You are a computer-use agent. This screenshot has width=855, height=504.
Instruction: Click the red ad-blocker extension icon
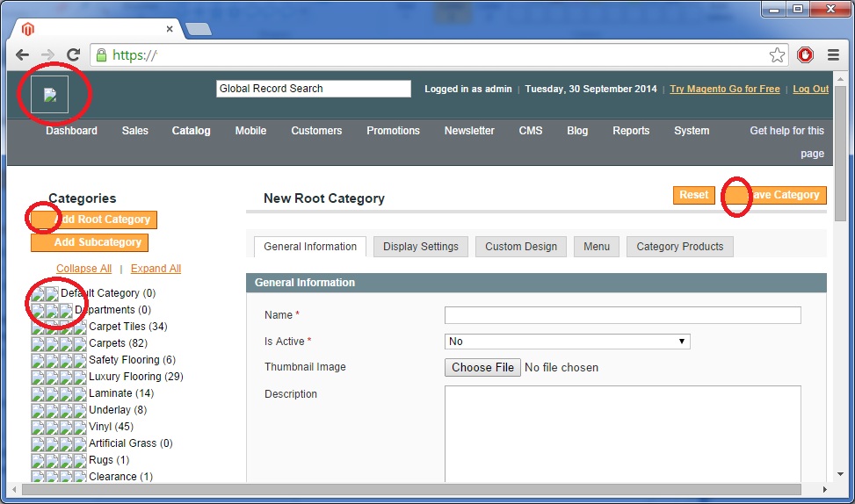click(x=806, y=55)
